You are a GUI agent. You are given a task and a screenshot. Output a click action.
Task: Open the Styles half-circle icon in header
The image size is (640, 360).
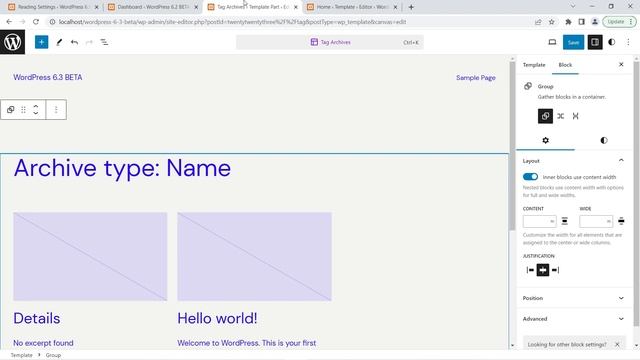(x=611, y=42)
